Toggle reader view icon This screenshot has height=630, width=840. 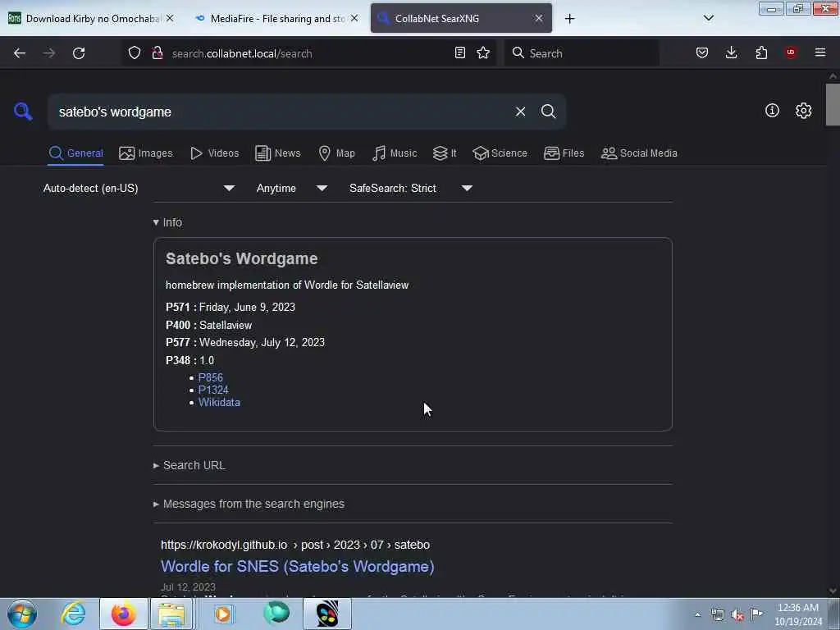[x=459, y=52]
